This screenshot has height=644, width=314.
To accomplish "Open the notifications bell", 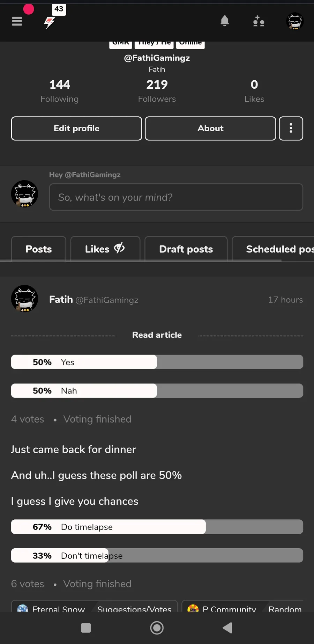I will (x=225, y=21).
